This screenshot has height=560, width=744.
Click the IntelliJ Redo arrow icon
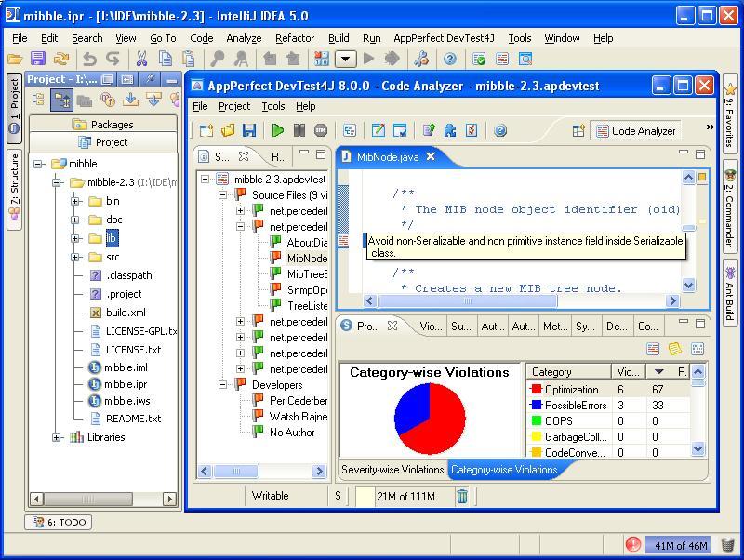coord(113,59)
